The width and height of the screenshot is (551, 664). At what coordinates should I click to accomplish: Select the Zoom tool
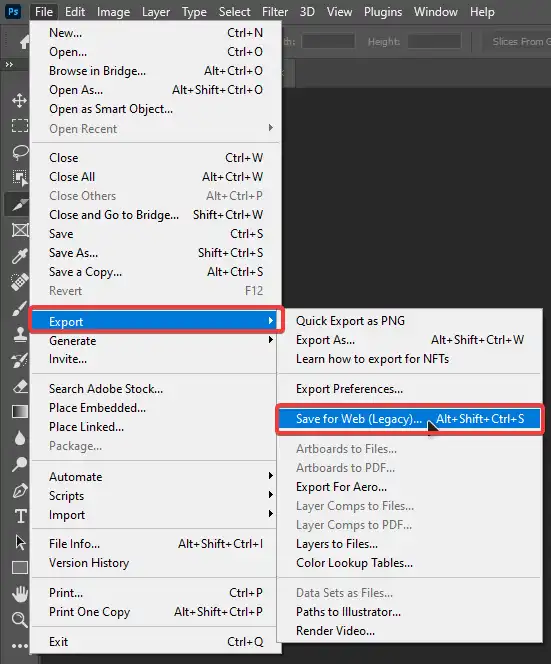coord(19,620)
